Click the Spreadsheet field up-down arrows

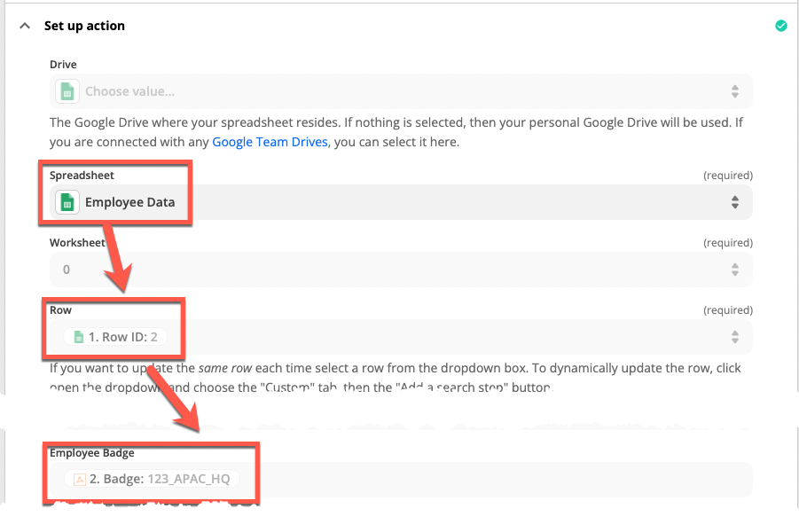pos(734,202)
